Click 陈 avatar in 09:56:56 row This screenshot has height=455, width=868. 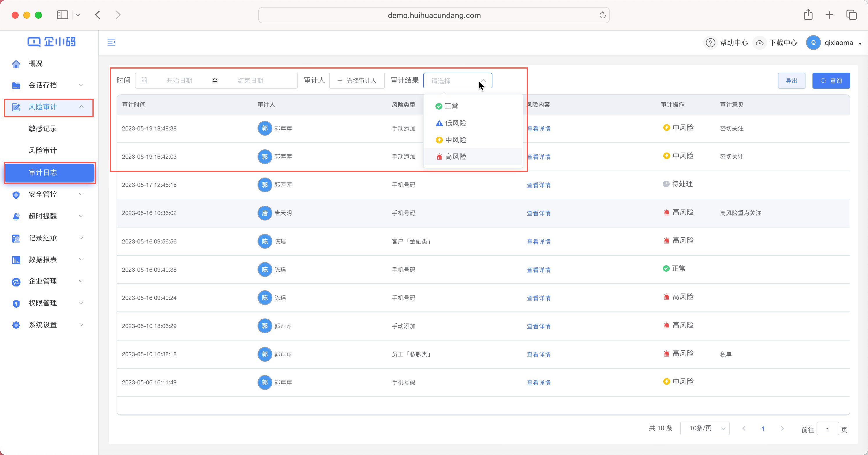pos(265,241)
